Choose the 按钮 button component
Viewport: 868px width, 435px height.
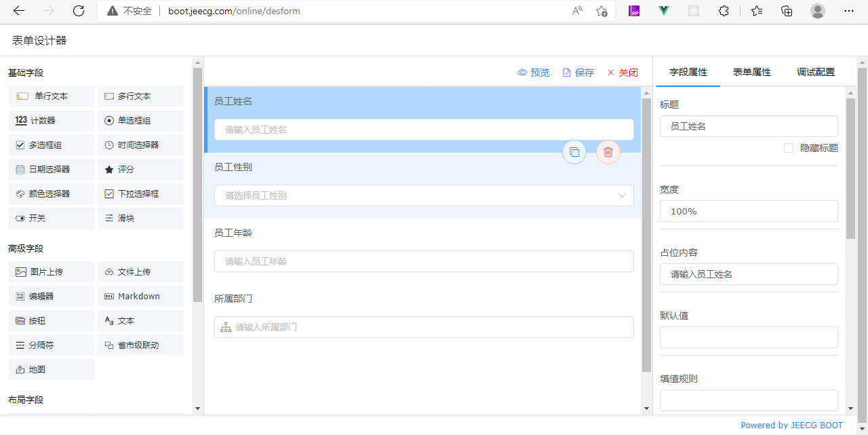[x=52, y=321]
